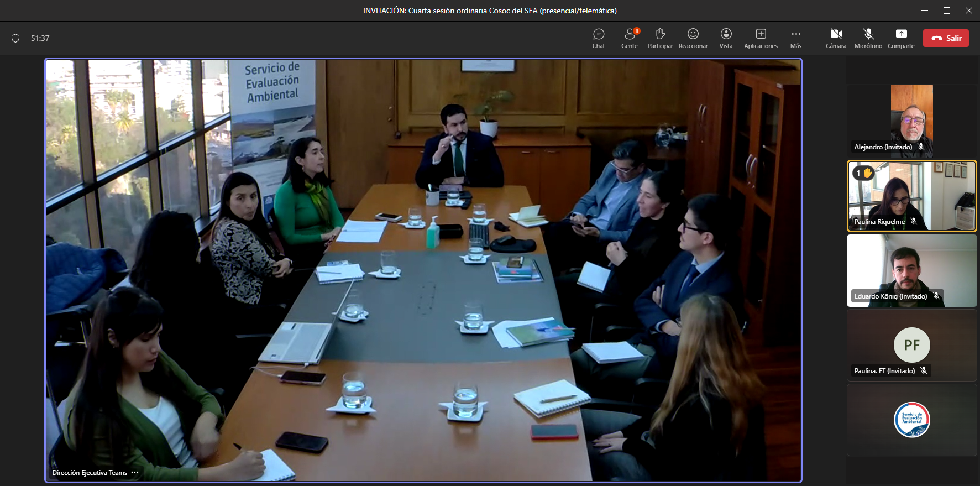The image size is (980, 486).
Task: Select Eduardo König video tile
Action: [911, 270]
